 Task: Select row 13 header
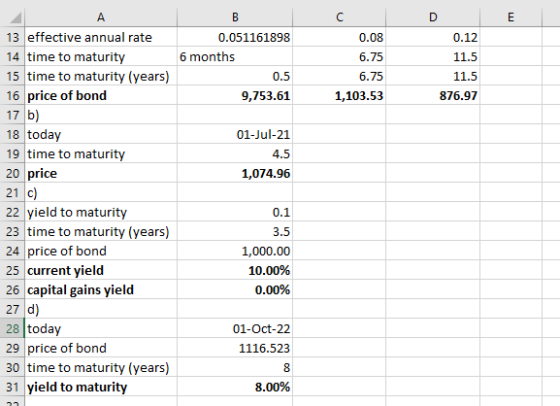click(x=12, y=37)
